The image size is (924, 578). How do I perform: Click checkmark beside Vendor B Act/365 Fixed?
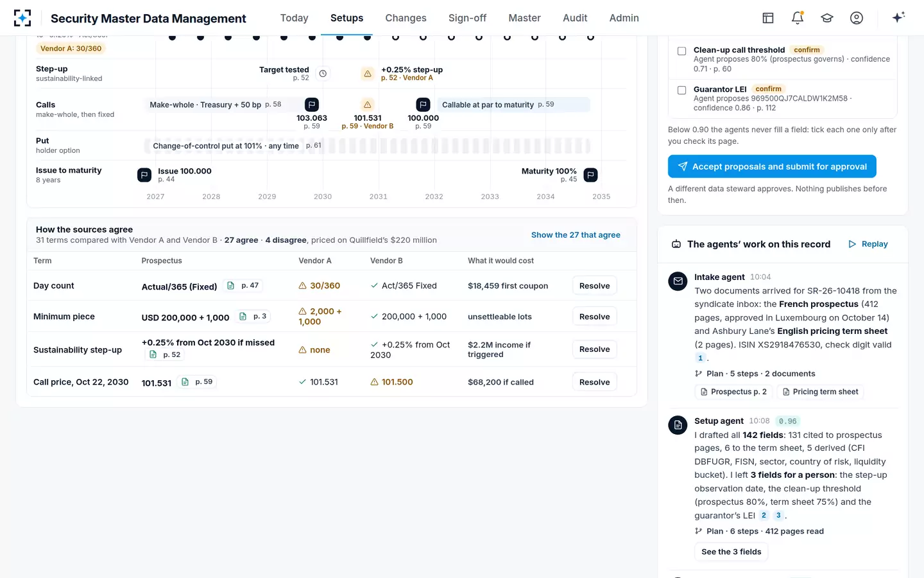click(374, 286)
